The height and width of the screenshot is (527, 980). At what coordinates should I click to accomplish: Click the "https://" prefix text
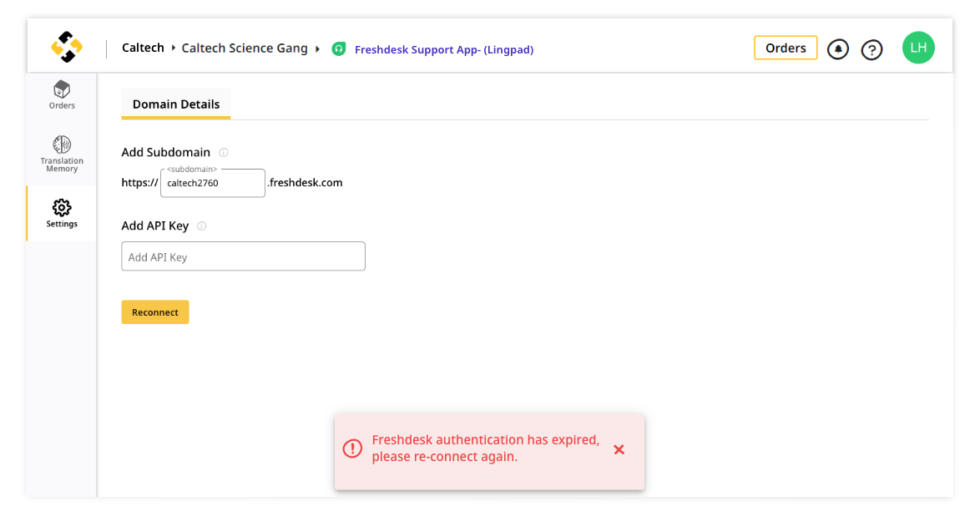click(139, 183)
